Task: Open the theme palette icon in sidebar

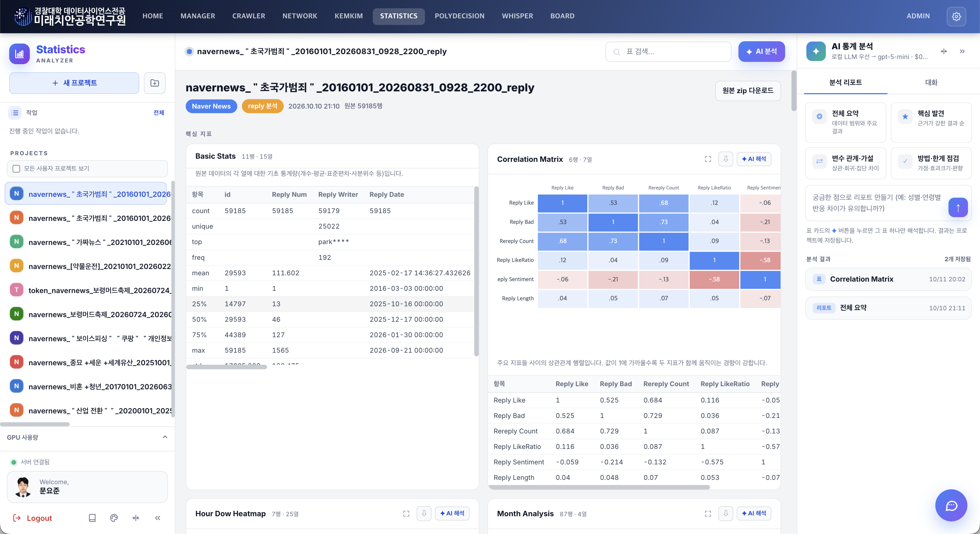Action: [114, 518]
